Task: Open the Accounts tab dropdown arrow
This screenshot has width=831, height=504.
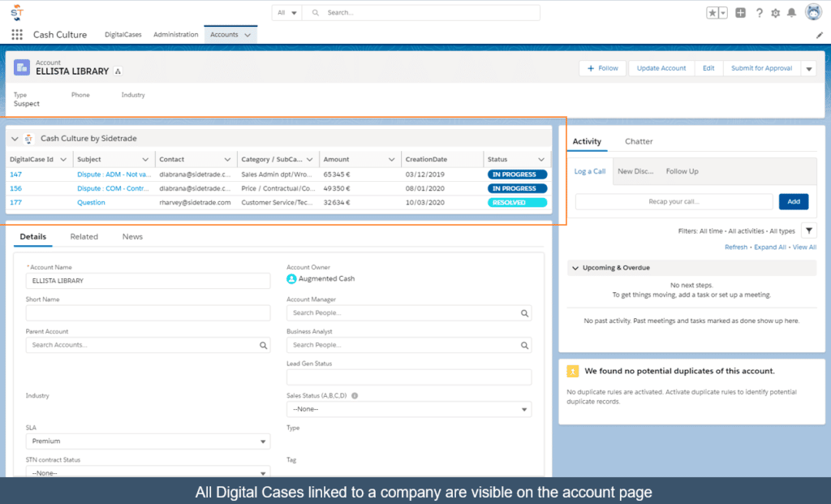Action: click(x=248, y=35)
